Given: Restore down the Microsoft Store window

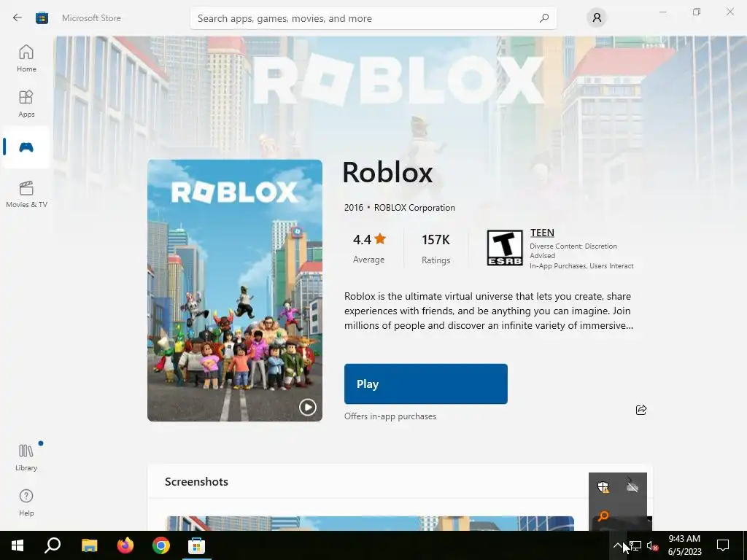Looking at the screenshot, I should point(697,12).
